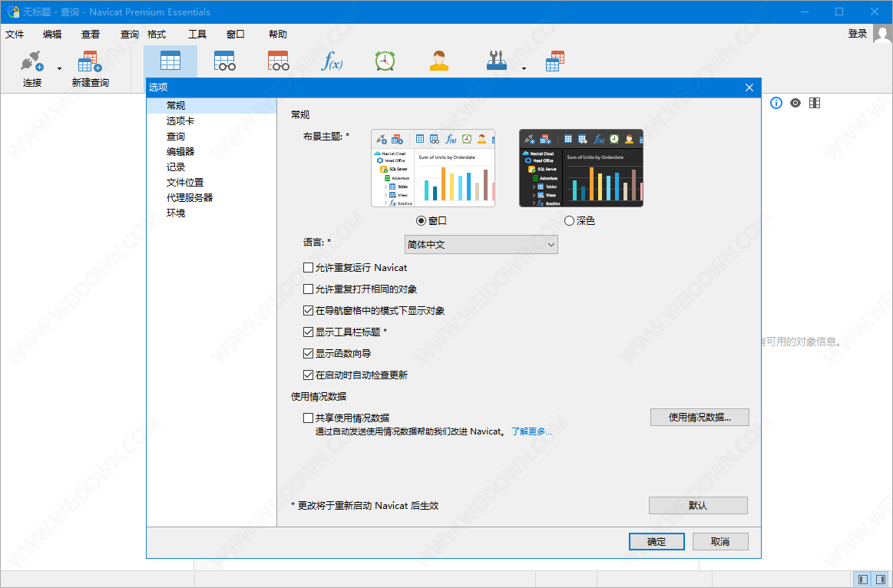Reset settings with the 默认 button
Viewport: 893px width, 588px height.
tap(698, 505)
